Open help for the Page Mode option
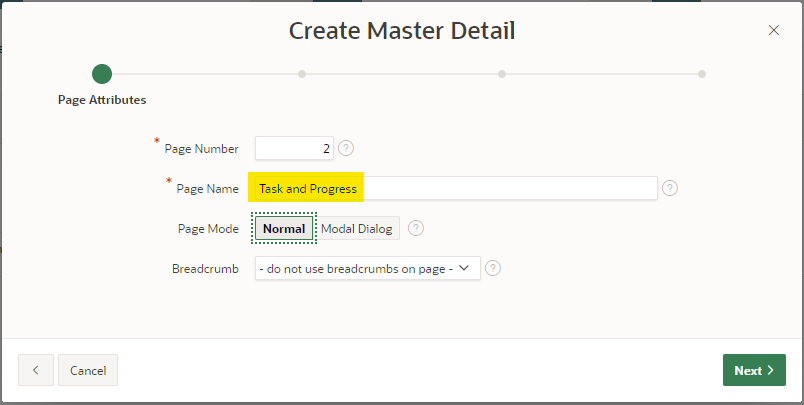Viewport: 804px width, 405px height. [416, 228]
